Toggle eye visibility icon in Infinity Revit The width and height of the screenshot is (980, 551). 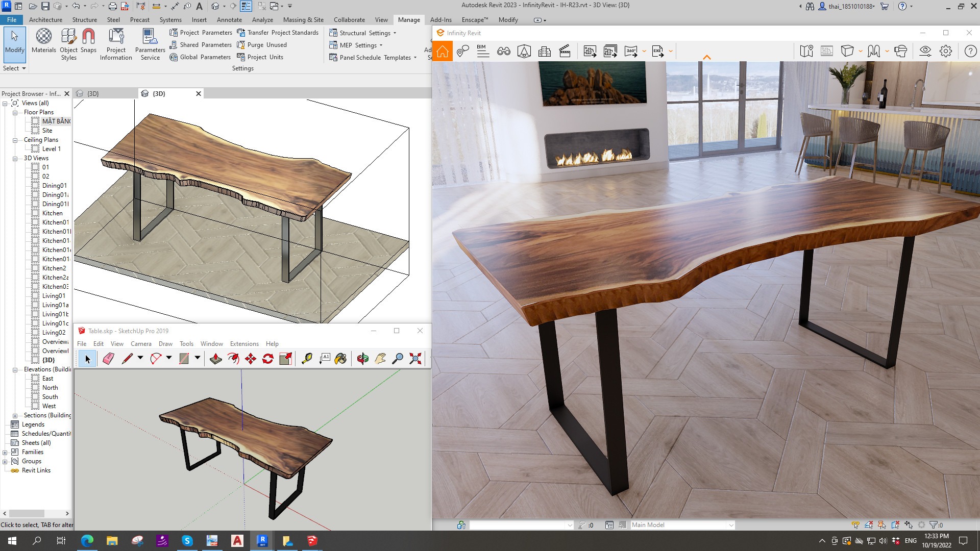[x=925, y=51]
